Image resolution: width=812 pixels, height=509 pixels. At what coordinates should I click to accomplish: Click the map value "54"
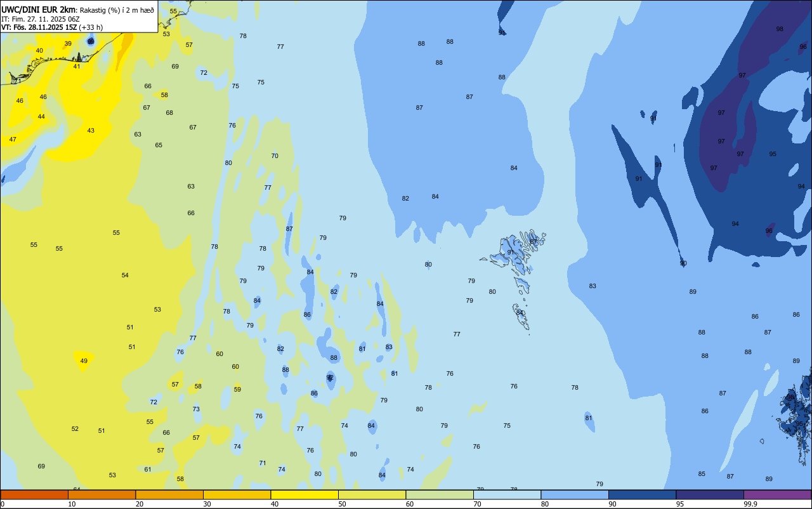point(125,275)
